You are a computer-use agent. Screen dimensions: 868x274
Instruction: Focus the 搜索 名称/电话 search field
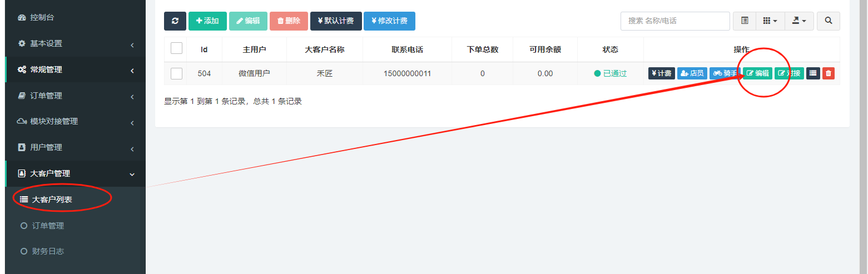click(675, 21)
